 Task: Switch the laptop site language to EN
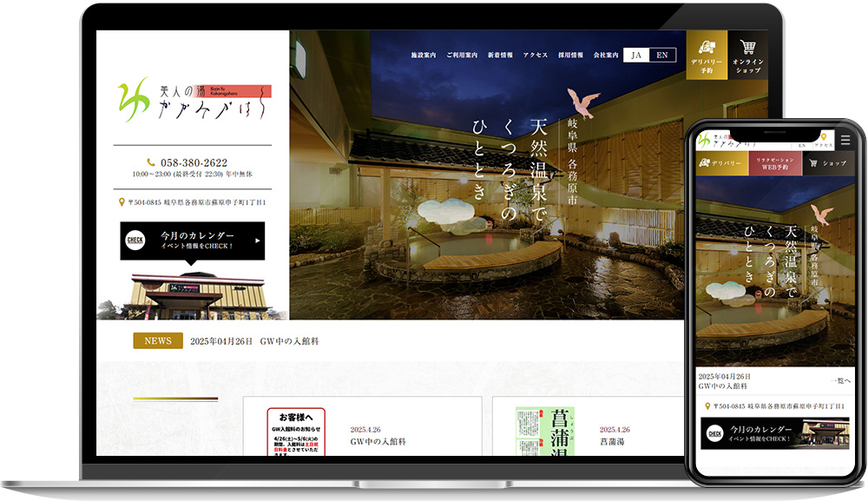(x=662, y=56)
